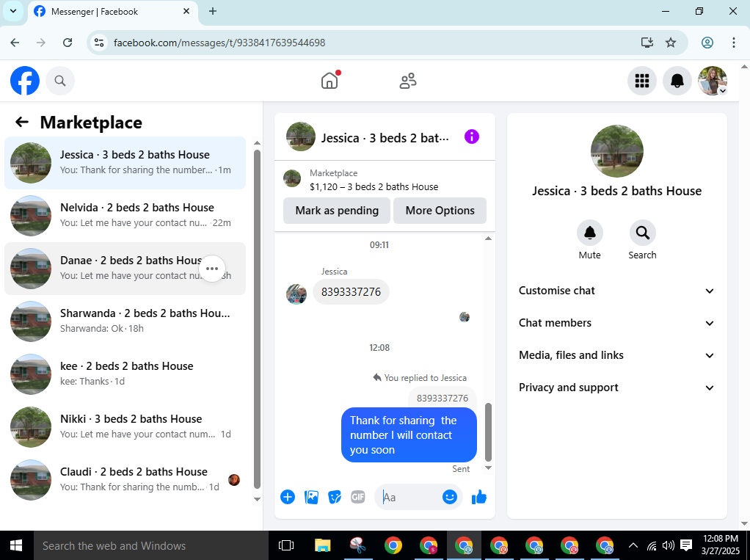Attach a photo with image icon
Viewport: 750px width, 560px height.
coord(311,498)
